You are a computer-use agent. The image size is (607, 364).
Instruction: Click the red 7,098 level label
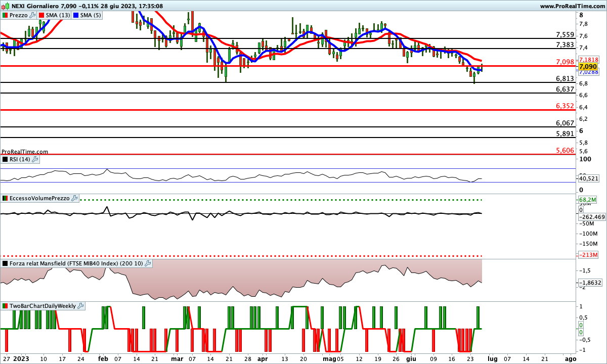click(565, 62)
